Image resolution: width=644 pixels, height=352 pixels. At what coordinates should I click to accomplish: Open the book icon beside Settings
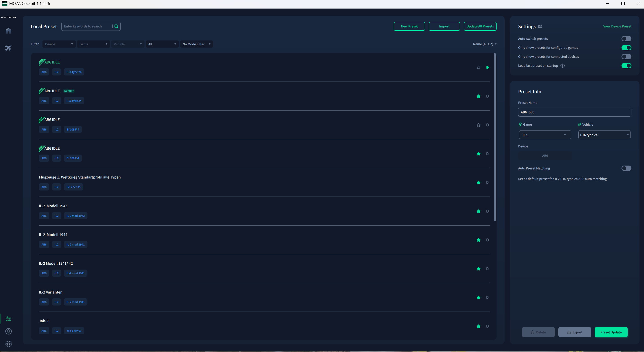[x=540, y=26]
